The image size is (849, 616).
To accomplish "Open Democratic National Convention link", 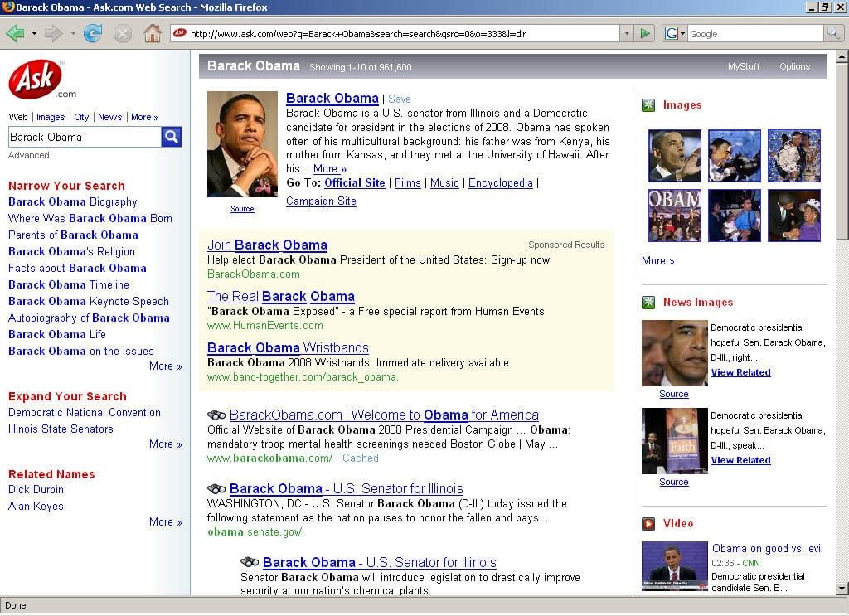I will click(85, 413).
